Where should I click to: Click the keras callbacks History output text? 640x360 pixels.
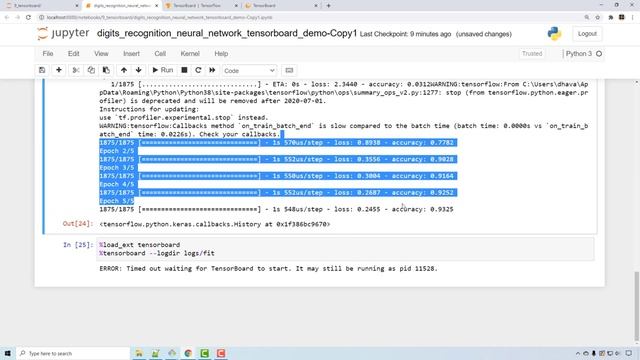(215, 224)
